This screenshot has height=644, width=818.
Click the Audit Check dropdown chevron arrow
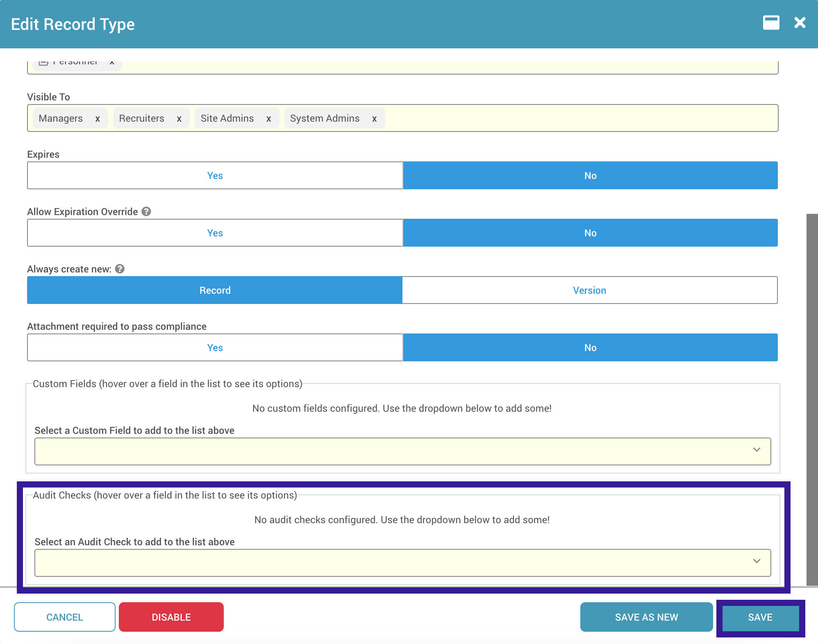pos(757,561)
